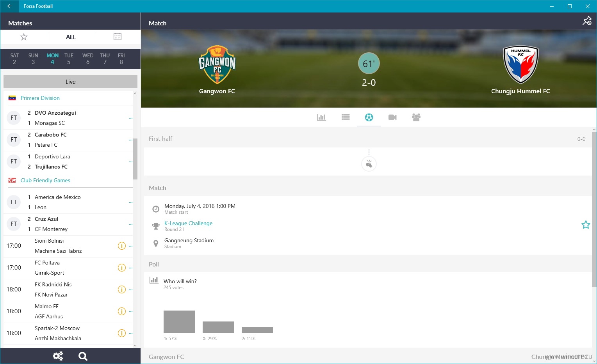Open options for FC Poltava match
This screenshot has width=597, height=364.
tap(130, 268)
